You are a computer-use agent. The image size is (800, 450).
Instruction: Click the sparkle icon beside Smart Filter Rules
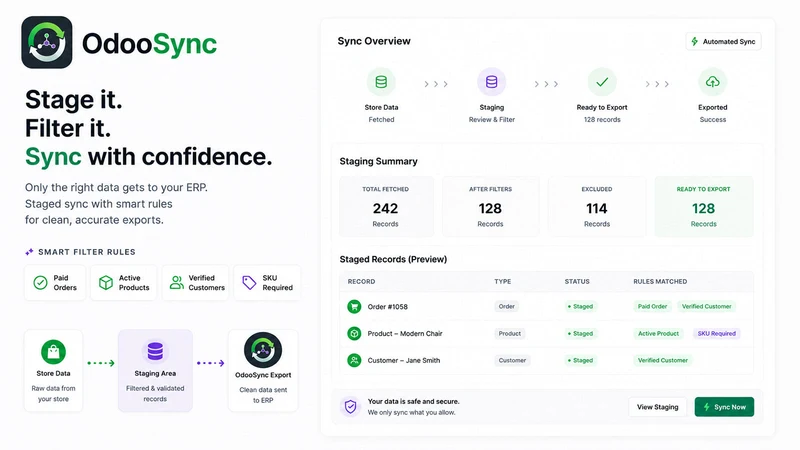tap(29, 252)
